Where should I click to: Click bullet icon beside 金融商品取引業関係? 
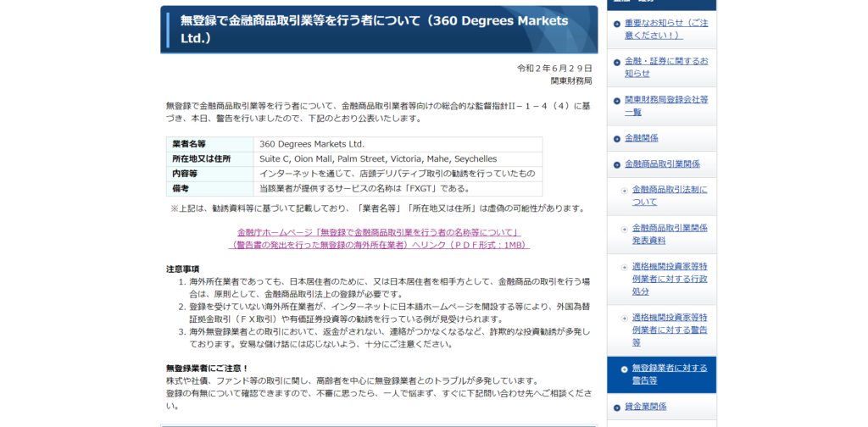tap(617, 165)
